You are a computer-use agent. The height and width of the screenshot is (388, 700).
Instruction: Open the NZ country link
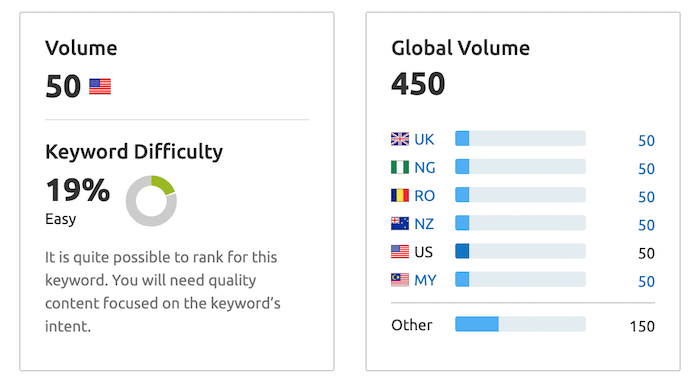424,224
